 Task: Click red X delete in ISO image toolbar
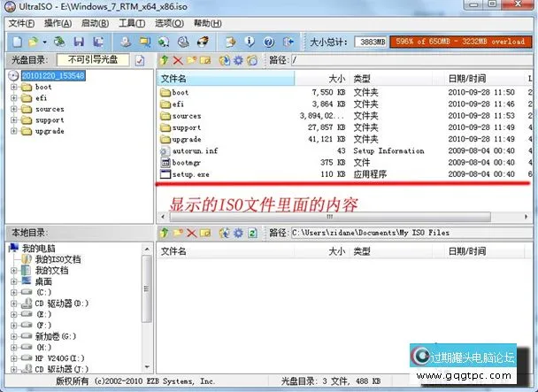178,61
